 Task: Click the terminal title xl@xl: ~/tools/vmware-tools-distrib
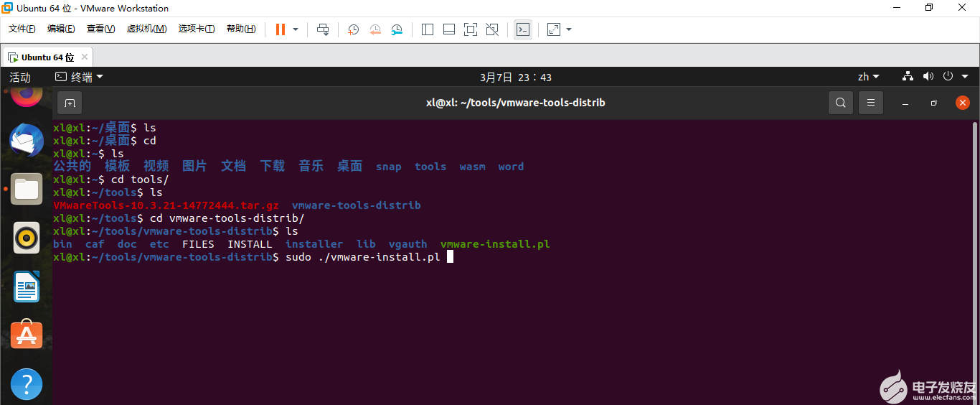516,103
